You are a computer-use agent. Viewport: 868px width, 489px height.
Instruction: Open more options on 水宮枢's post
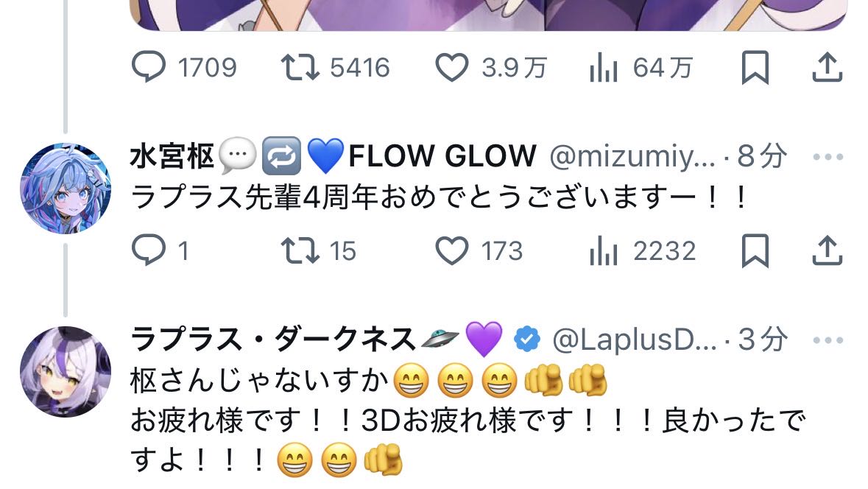(828, 157)
